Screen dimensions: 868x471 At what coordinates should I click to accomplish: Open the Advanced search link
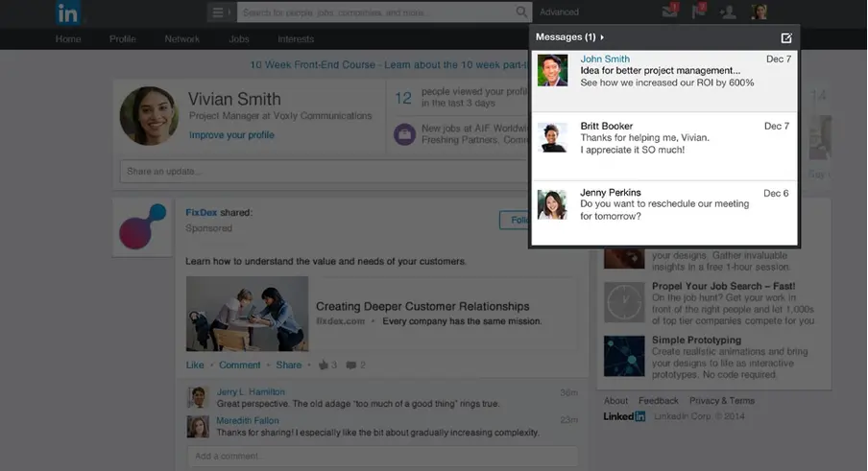[x=559, y=12]
